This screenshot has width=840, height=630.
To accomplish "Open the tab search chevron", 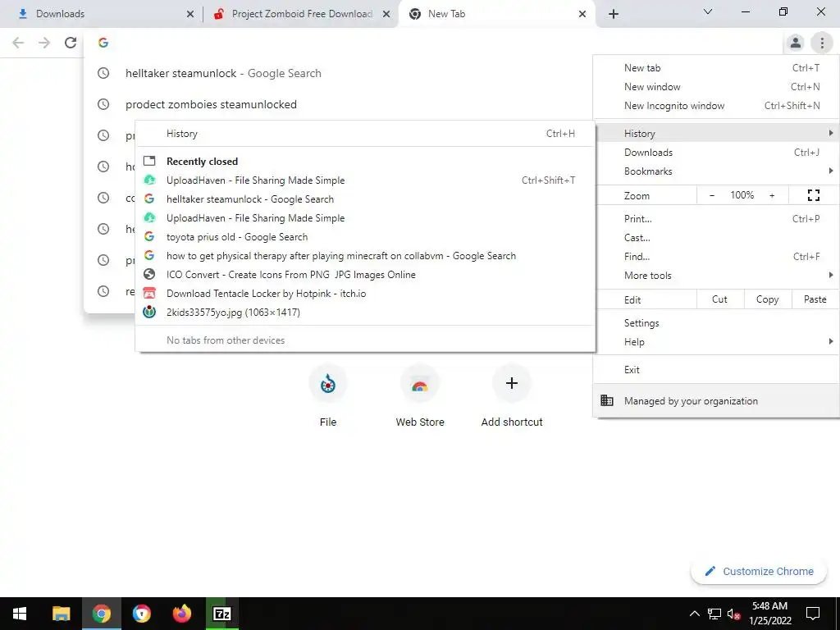I will (708, 11).
